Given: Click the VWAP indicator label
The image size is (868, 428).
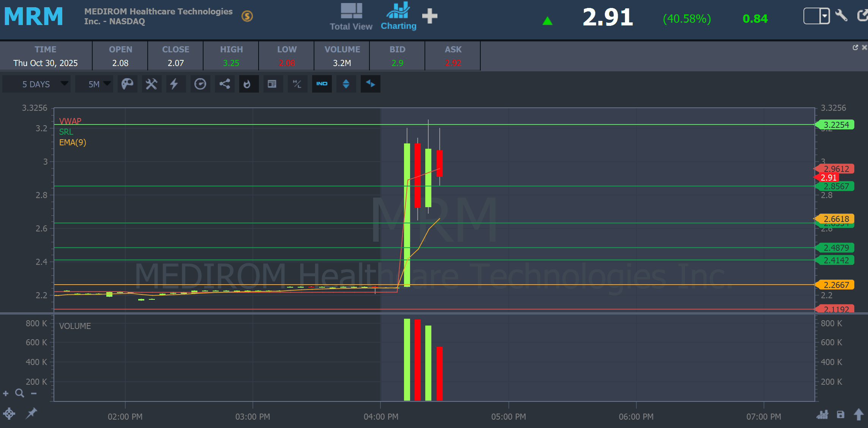Looking at the screenshot, I should point(70,121).
